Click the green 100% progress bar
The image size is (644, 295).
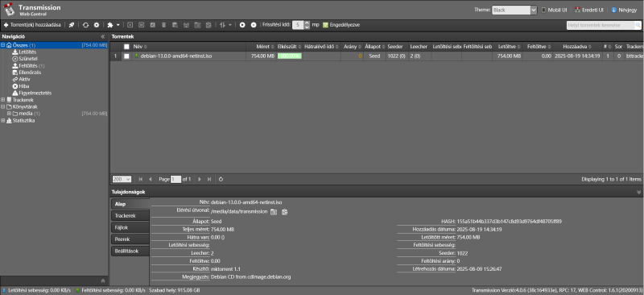[x=289, y=56]
